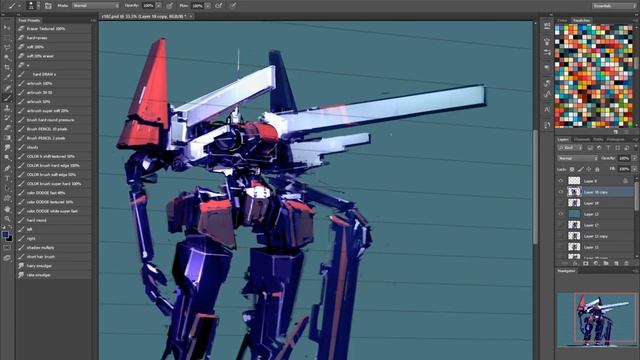Enable airbrush mode in options bar
This screenshot has height=360, width=640.
point(219,6)
